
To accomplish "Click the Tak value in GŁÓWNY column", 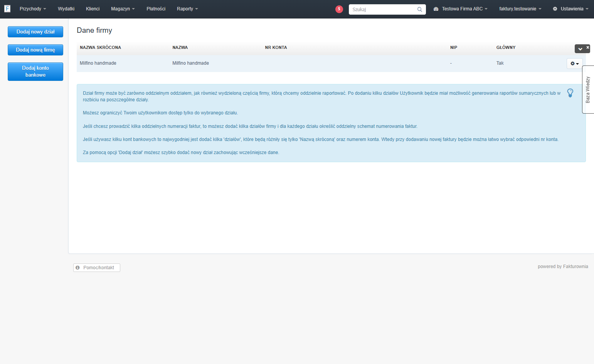I will [x=500, y=63].
